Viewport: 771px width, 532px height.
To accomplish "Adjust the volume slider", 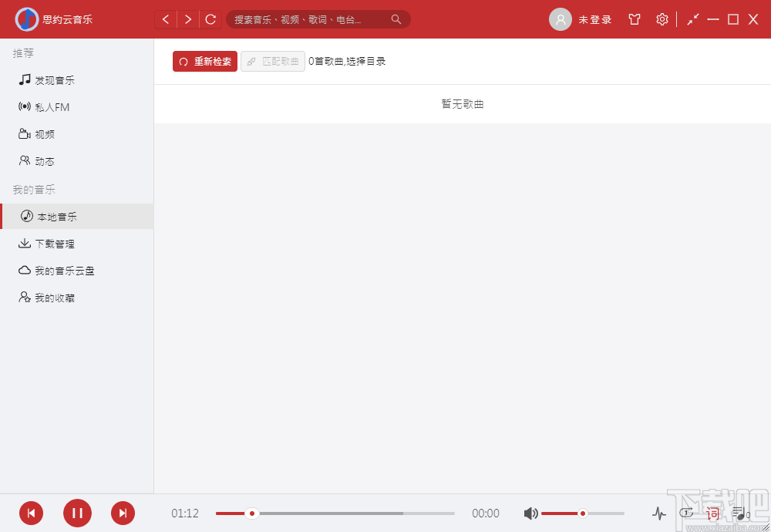I will (582, 513).
